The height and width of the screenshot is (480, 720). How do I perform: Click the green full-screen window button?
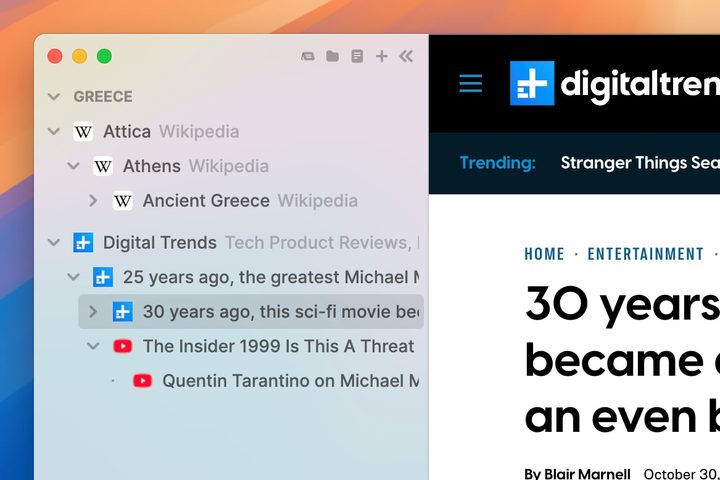point(104,56)
